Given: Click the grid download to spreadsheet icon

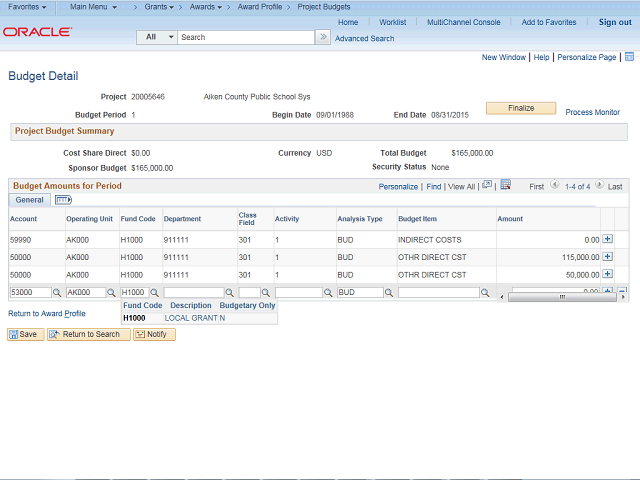Looking at the screenshot, I should click(x=506, y=186).
